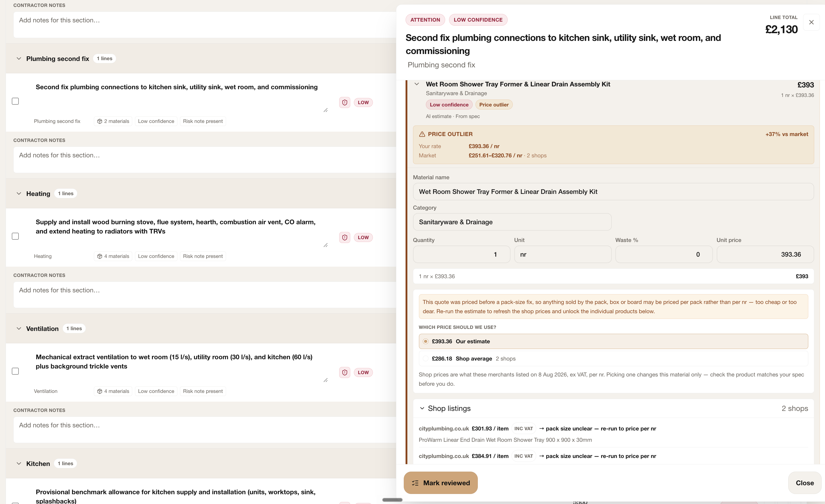This screenshot has width=825, height=504.
Task: Click the '+37% vs market' text
Action: tap(786, 134)
